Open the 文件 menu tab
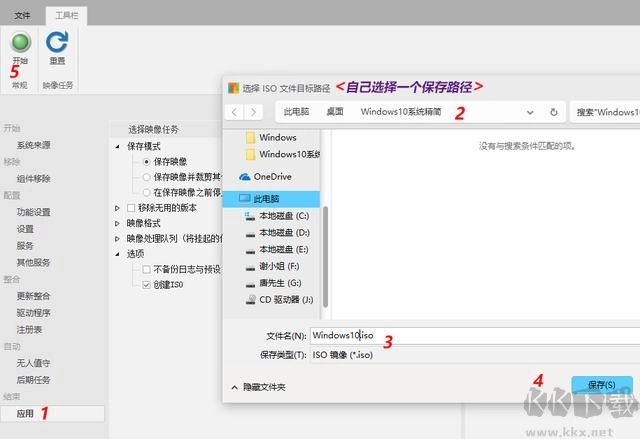 22,15
